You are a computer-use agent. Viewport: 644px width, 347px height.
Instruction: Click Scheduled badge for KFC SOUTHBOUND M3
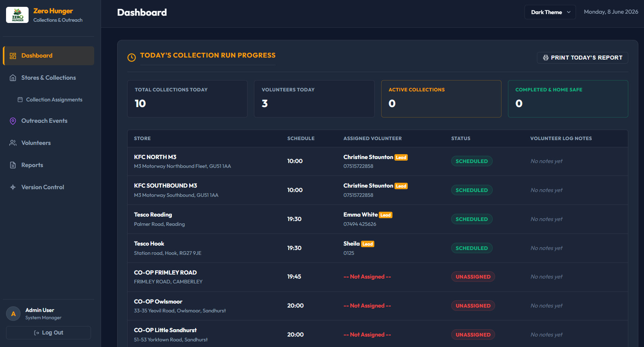click(472, 190)
